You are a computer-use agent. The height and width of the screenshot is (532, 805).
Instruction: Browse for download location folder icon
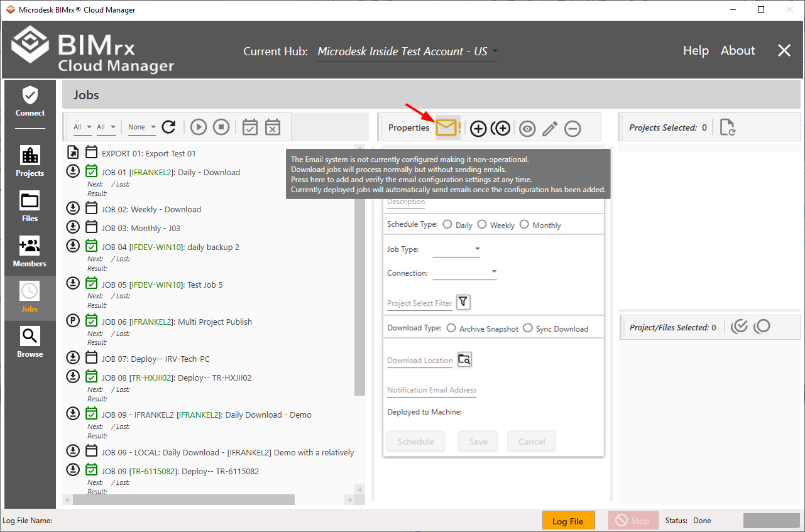464,359
